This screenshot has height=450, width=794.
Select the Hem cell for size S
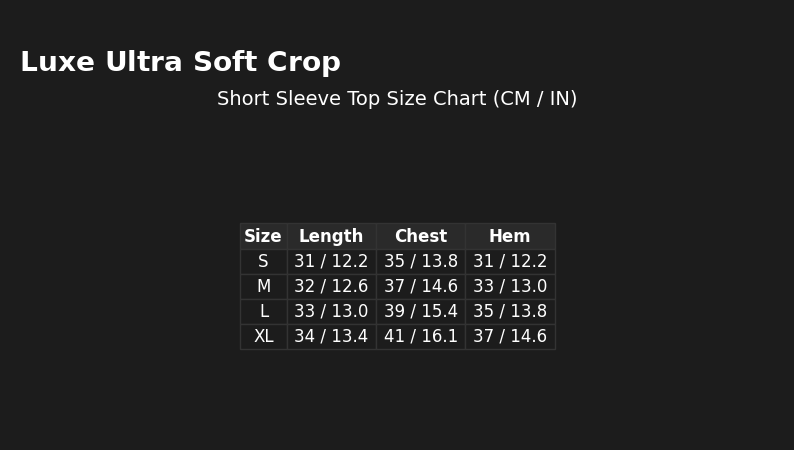pos(510,262)
